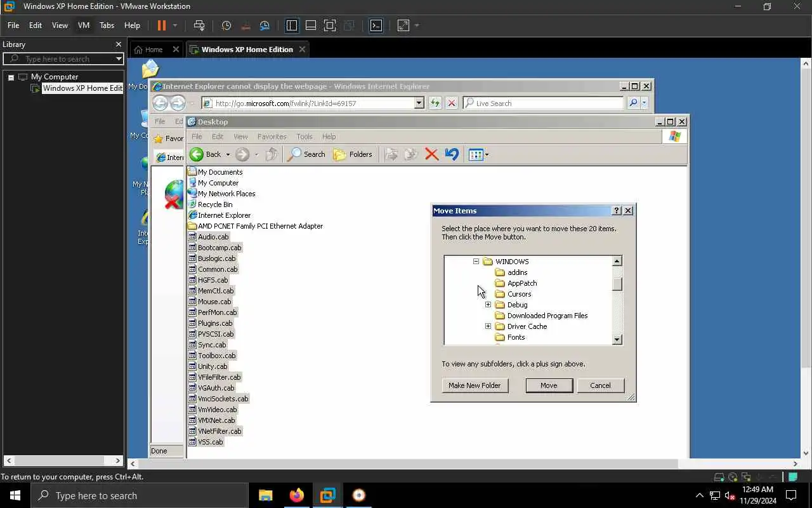This screenshot has height=508, width=812.
Task: Click the Internet Explorer refresh icon
Action: click(x=435, y=103)
